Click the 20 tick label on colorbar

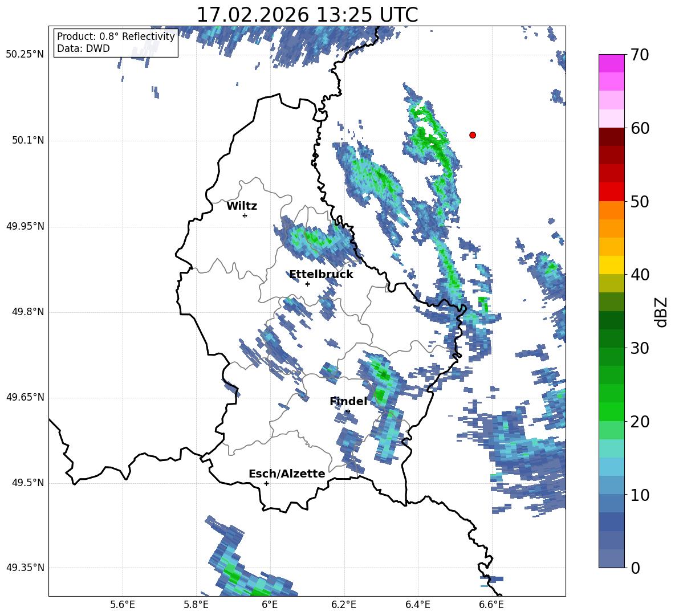coord(639,422)
